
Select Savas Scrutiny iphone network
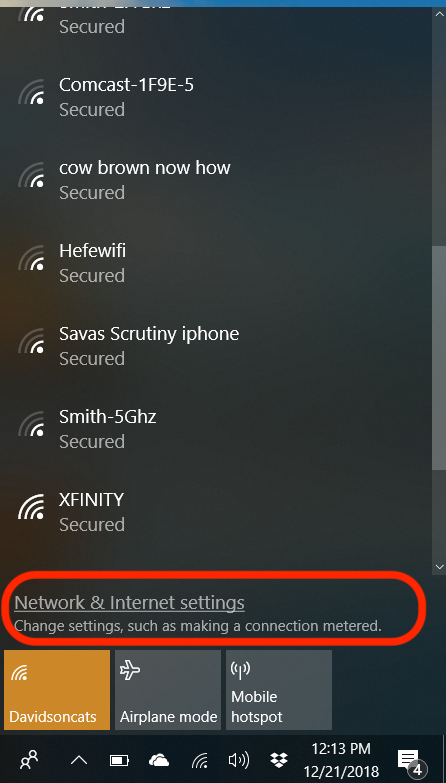(216, 346)
